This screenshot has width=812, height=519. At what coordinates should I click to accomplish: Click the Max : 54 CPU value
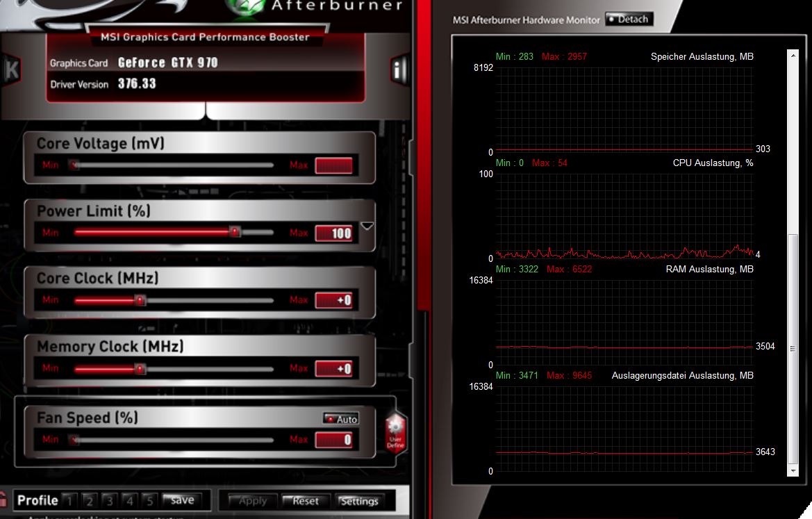(549, 163)
